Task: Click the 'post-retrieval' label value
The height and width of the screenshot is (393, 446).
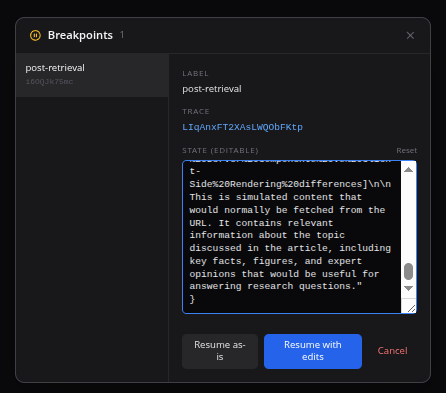Action: (212, 89)
